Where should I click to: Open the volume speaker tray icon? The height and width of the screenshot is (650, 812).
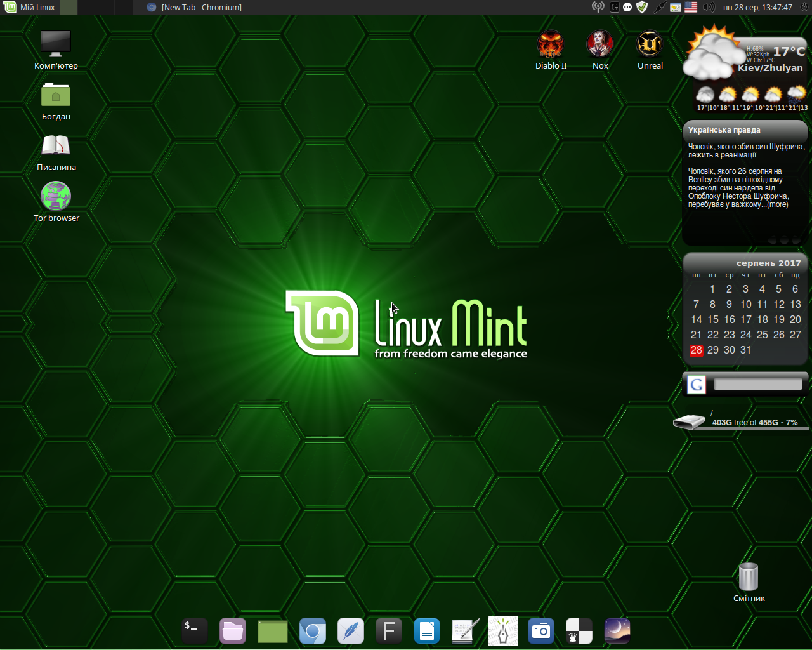click(709, 7)
